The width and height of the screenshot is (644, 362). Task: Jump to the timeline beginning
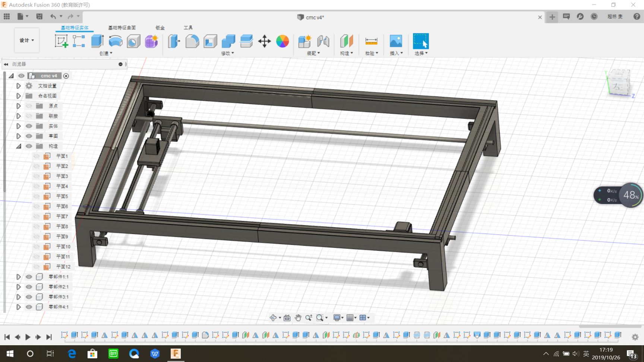click(7, 337)
